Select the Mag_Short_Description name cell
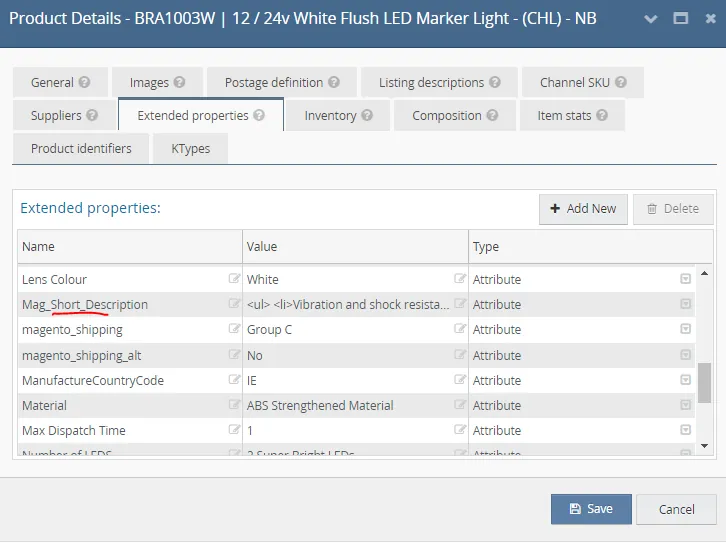 (x=130, y=304)
